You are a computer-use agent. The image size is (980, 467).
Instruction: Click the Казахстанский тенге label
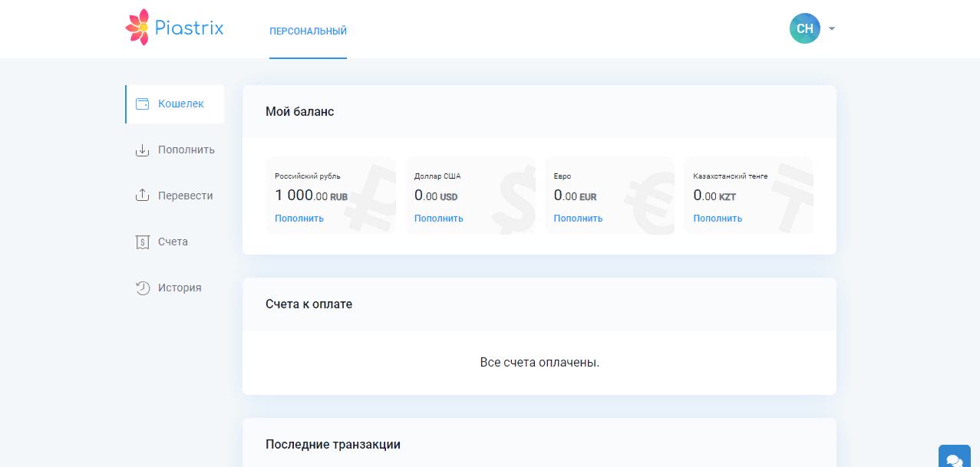731,176
